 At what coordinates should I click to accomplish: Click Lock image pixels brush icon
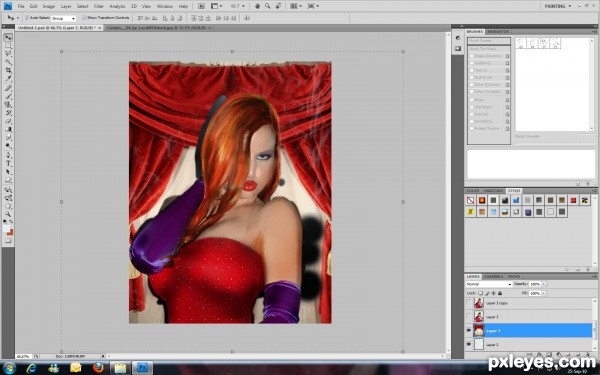coord(487,293)
